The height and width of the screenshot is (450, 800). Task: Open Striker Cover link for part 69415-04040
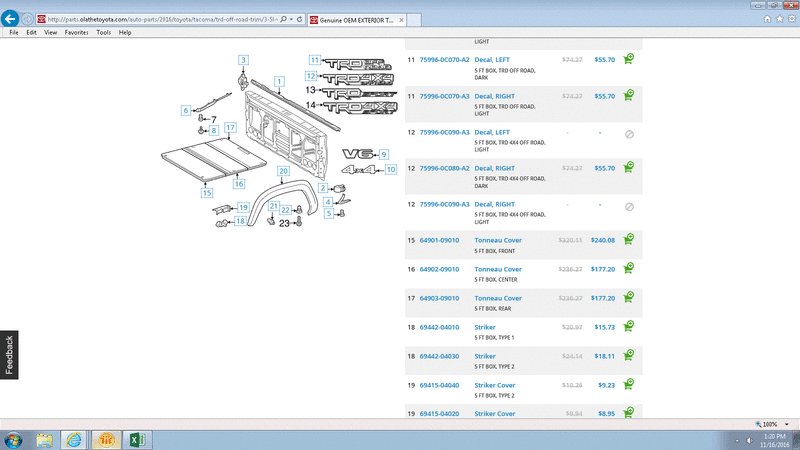point(495,385)
